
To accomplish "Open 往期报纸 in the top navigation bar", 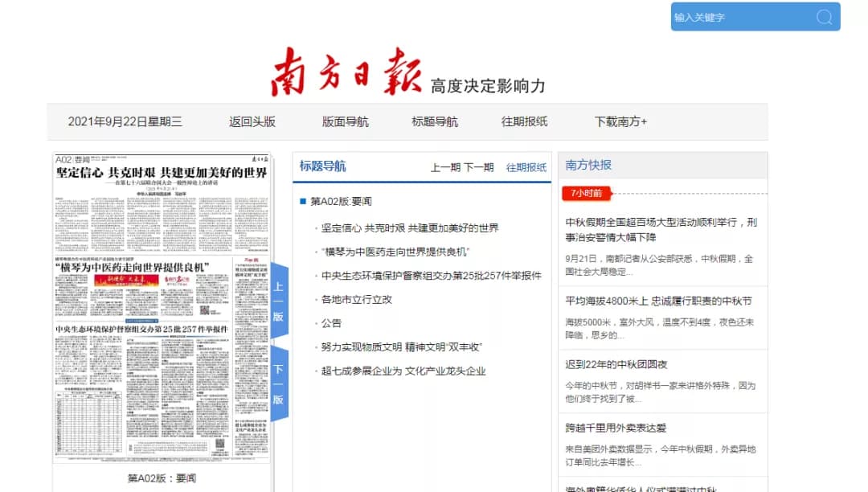I will click(x=524, y=121).
